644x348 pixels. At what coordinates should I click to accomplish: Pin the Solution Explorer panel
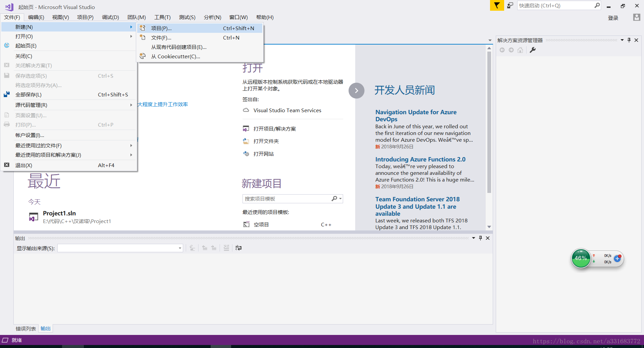point(629,40)
